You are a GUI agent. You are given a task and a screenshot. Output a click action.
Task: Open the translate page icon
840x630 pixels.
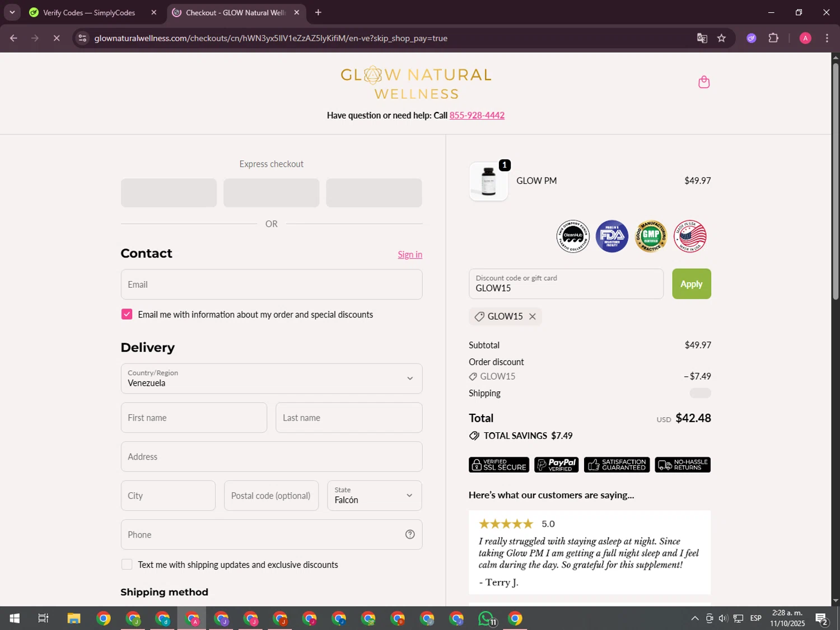click(702, 38)
